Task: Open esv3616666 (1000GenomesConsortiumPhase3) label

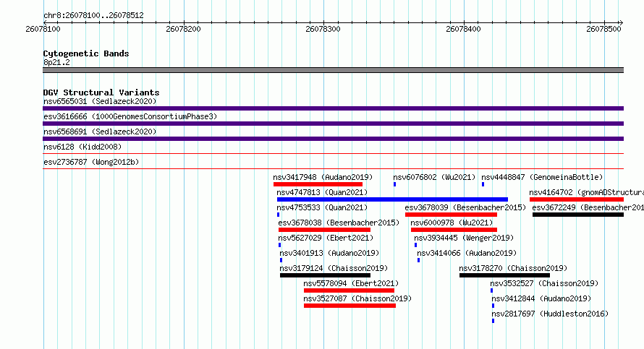Action: [x=130, y=116]
